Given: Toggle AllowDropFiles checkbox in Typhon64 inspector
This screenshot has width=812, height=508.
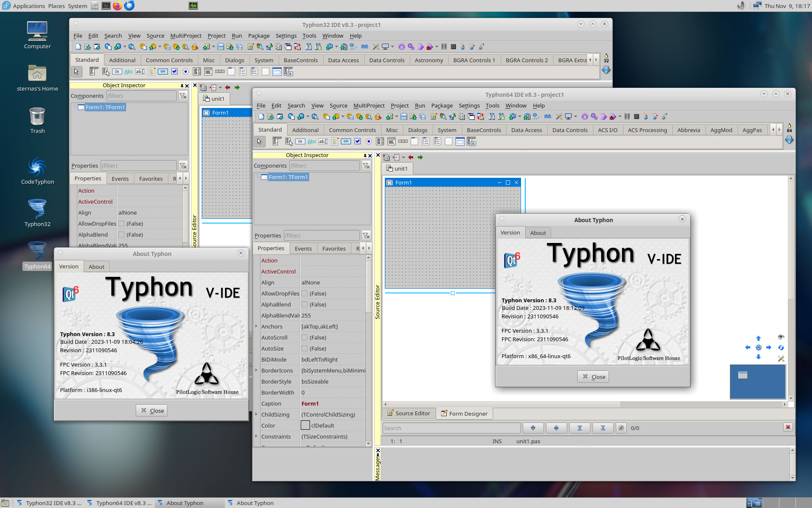Looking at the screenshot, I should point(304,293).
